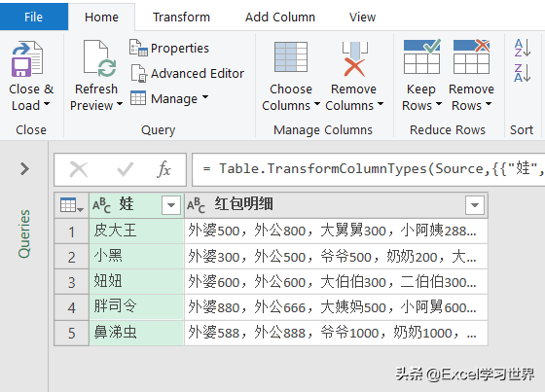Image resolution: width=545 pixels, height=392 pixels.
Task: Select cell 鼻涕虫
Action: [136, 333]
